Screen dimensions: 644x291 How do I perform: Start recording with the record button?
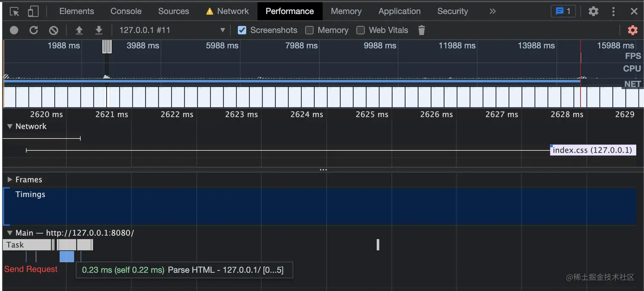[x=14, y=30]
